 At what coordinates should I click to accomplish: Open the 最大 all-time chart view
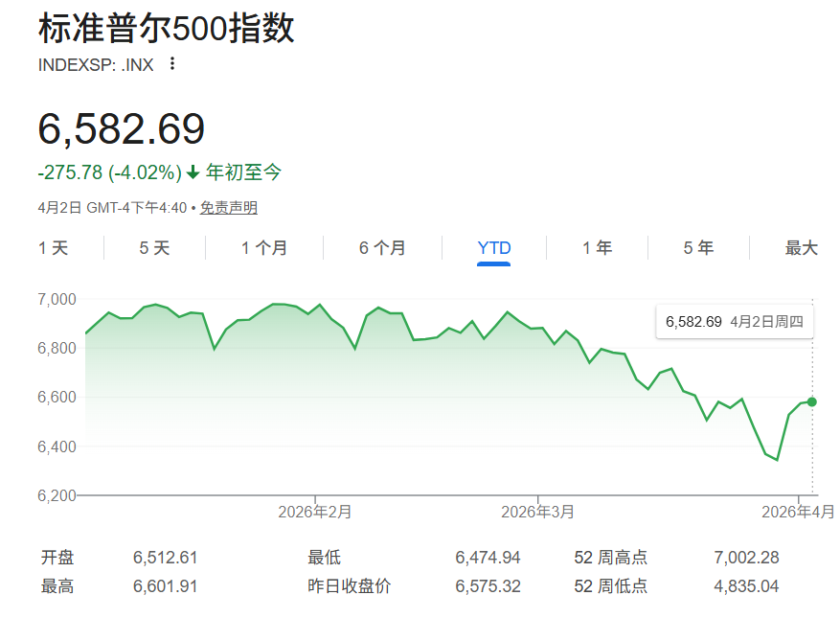(x=801, y=247)
